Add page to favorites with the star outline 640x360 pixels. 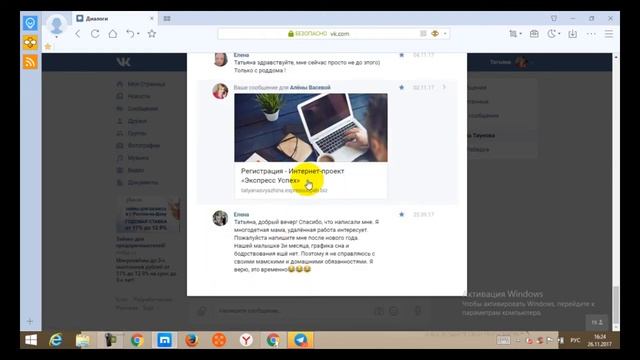[x=152, y=34]
